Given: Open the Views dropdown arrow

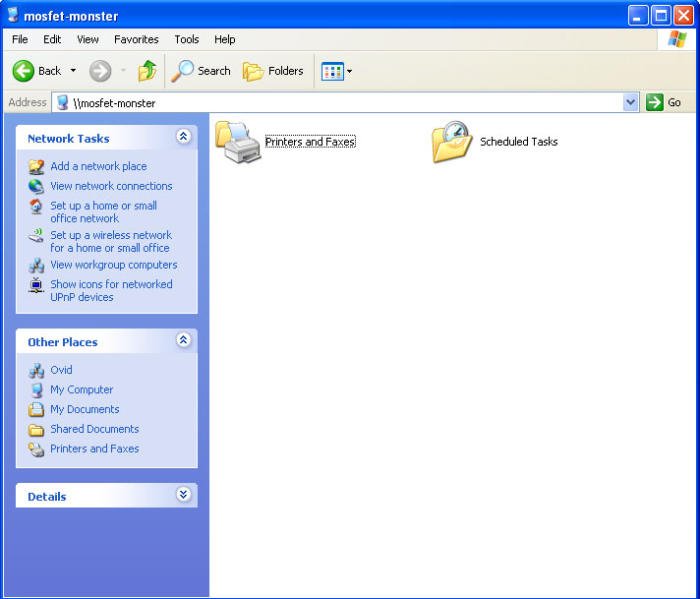Looking at the screenshot, I should [350, 71].
